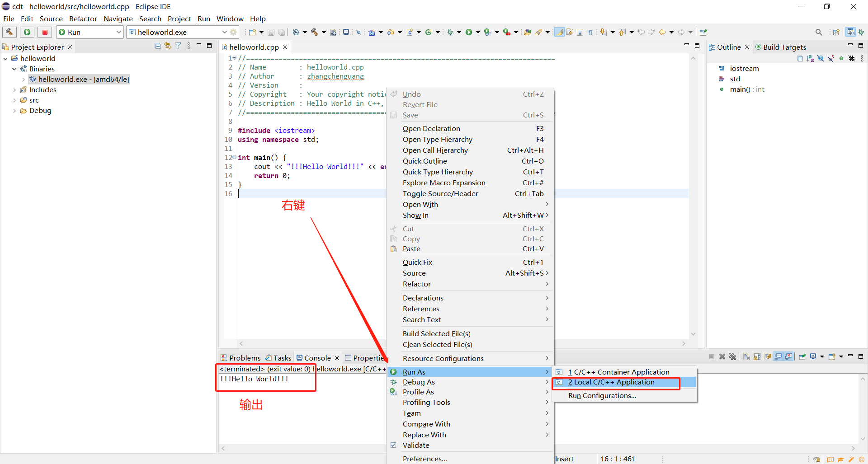Click the green Run toolbar icon
Image resolution: width=868 pixels, height=464 pixels.
coord(469,32)
